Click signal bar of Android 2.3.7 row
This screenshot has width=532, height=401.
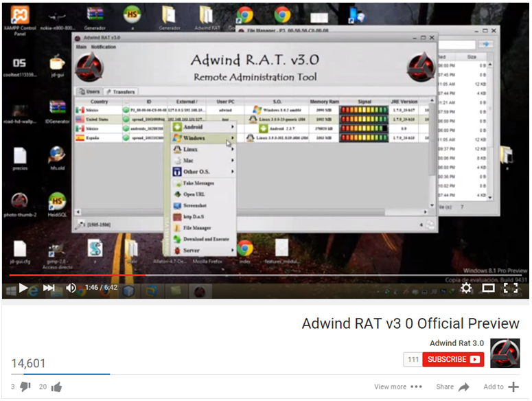(x=364, y=128)
